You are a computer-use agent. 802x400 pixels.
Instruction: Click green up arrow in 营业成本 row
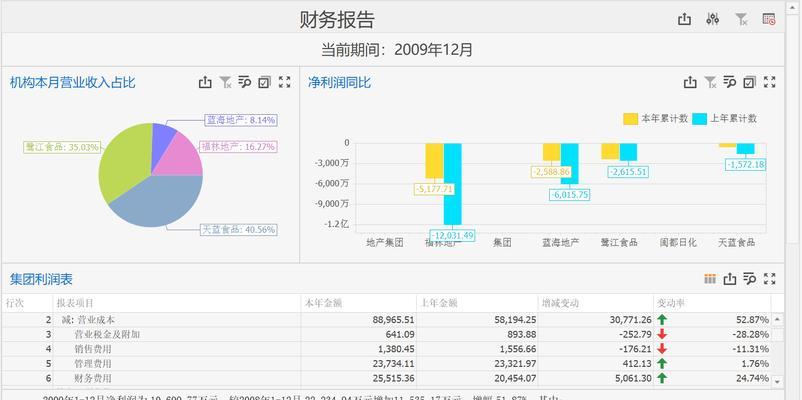click(x=662, y=320)
